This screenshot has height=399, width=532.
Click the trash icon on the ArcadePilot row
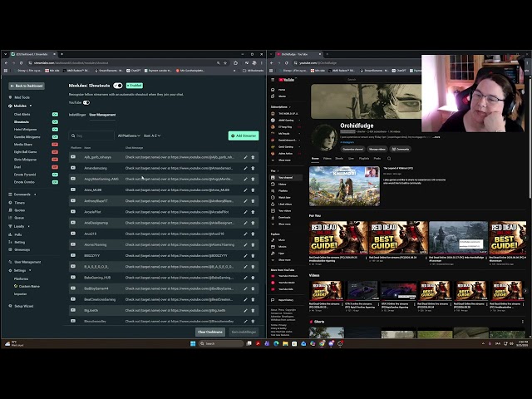tap(253, 212)
